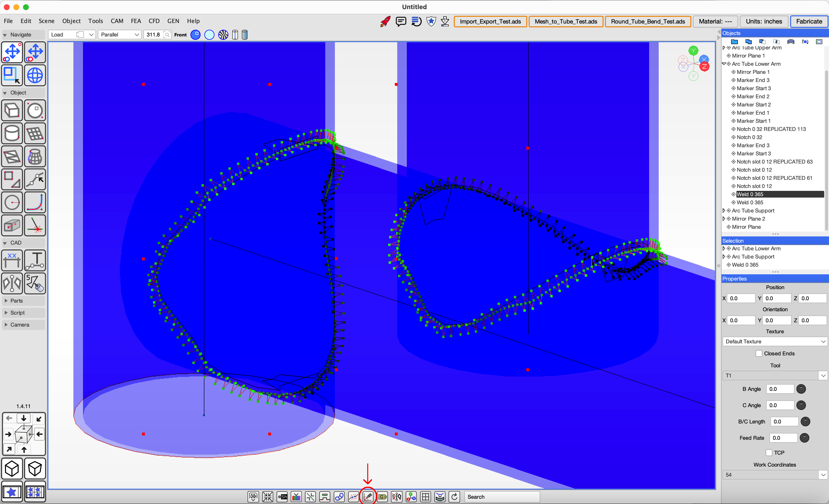This screenshot has width=829, height=504.
Task: Click the refresh arrow icon in bottom toolbar
Action: tap(454, 497)
